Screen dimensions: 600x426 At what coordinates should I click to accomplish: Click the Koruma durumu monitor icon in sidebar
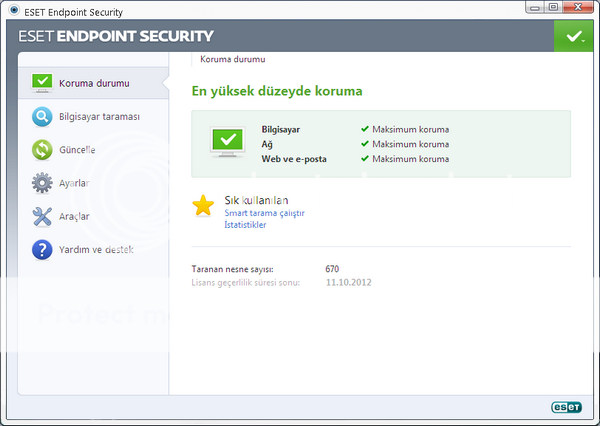pyautogui.click(x=42, y=83)
